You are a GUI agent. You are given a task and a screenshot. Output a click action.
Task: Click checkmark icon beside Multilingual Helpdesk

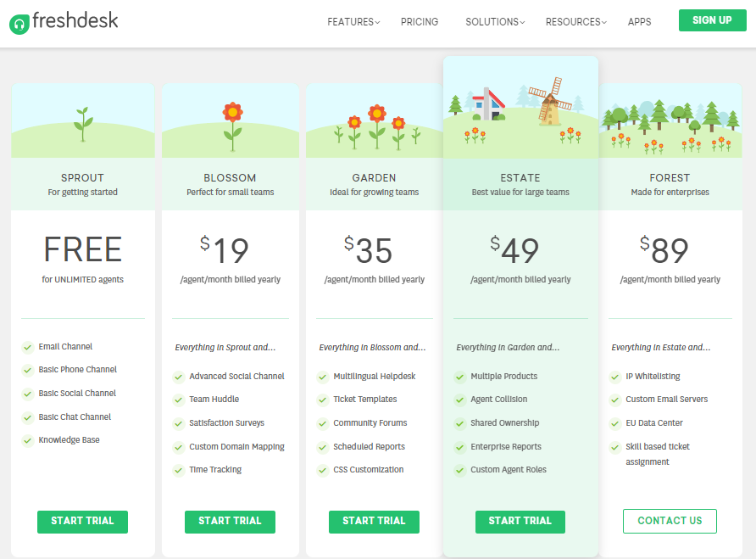coord(323,377)
